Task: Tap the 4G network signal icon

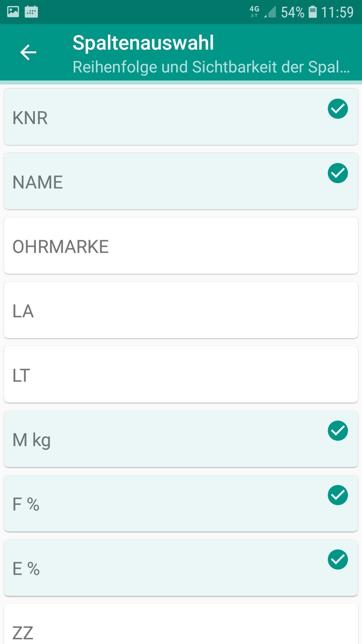Action: [x=255, y=11]
